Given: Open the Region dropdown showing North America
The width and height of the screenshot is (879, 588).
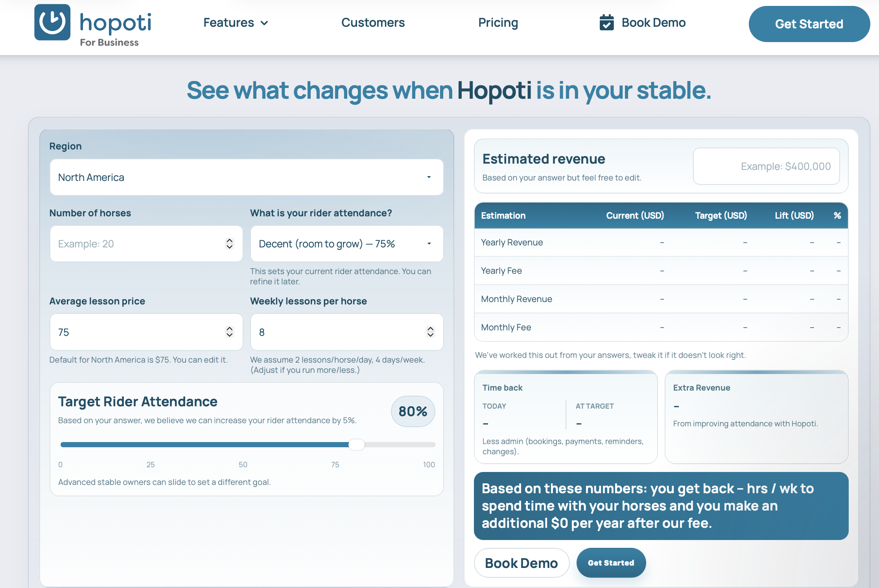Looking at the screenshot, I should point(247,177).
